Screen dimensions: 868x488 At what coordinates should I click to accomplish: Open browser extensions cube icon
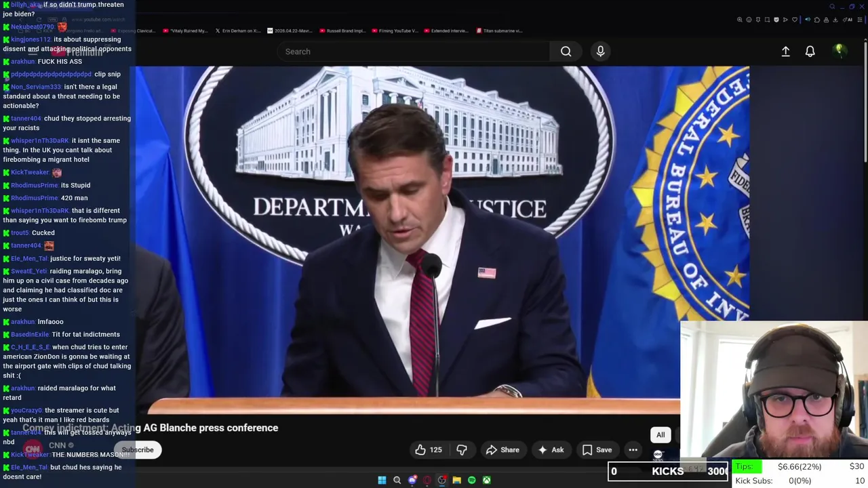pyautogui.click(x=817, y=20)
